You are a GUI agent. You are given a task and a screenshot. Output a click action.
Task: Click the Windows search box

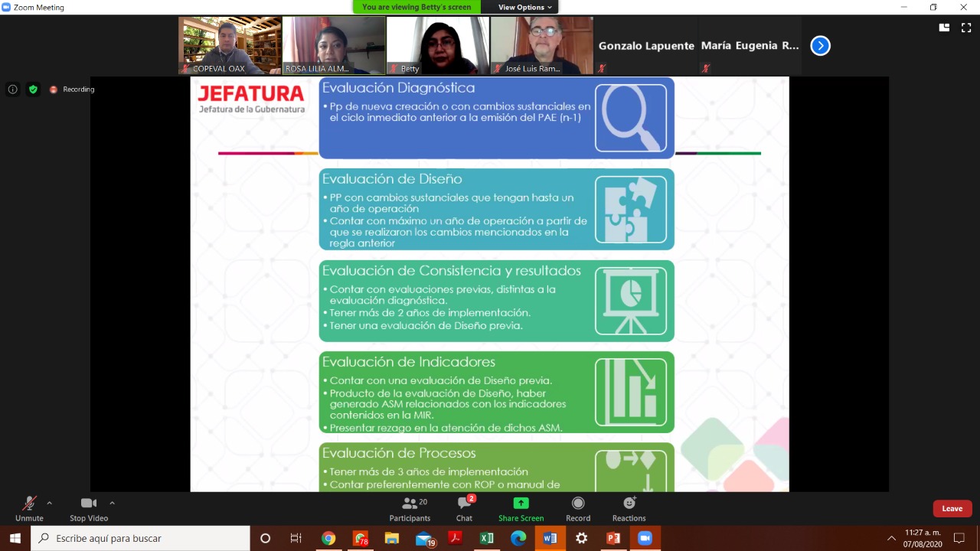(141, 538)
